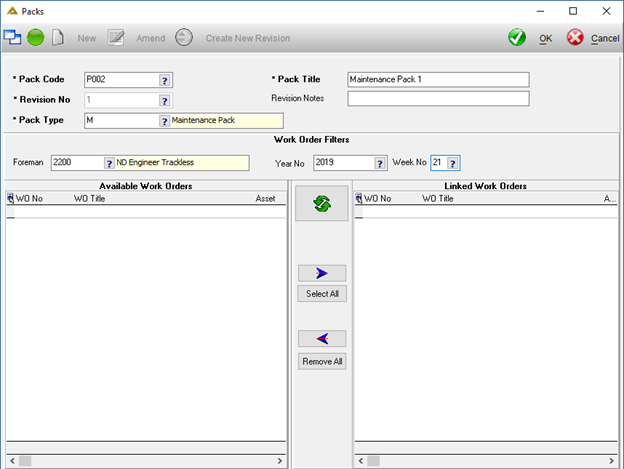Click the Available Work Orders horizontal scrollbar thumb
The image size is (624, 469).
click(25, 461)
